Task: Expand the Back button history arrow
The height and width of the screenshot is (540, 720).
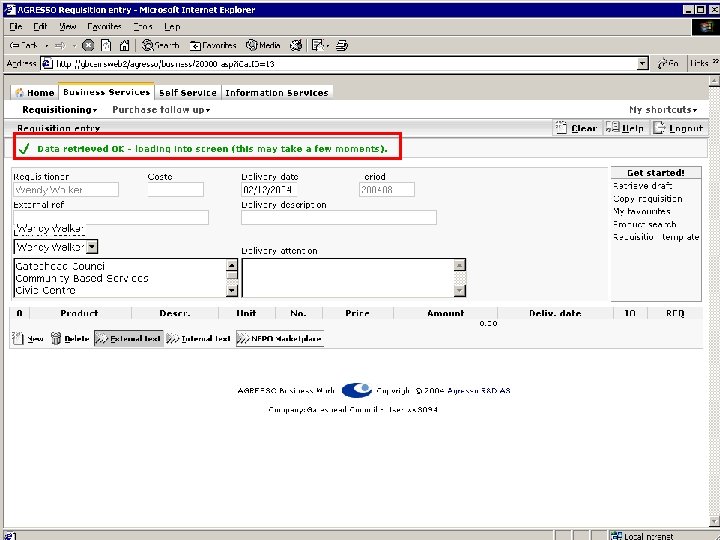Action: (46, 45)
